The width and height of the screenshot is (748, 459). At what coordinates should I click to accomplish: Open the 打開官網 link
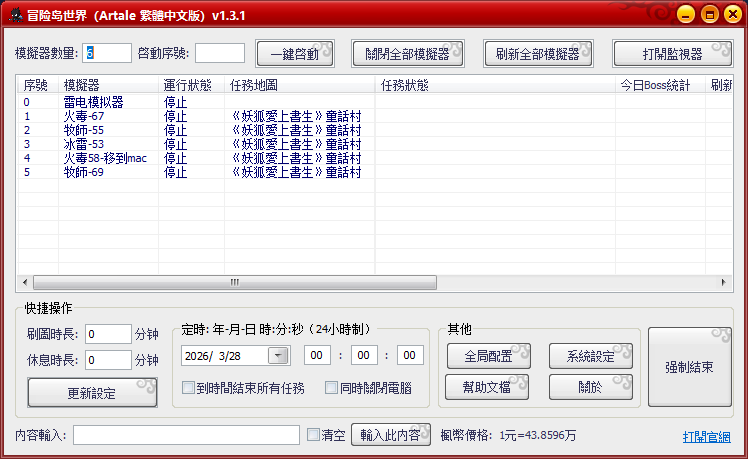tap(706, 437)
